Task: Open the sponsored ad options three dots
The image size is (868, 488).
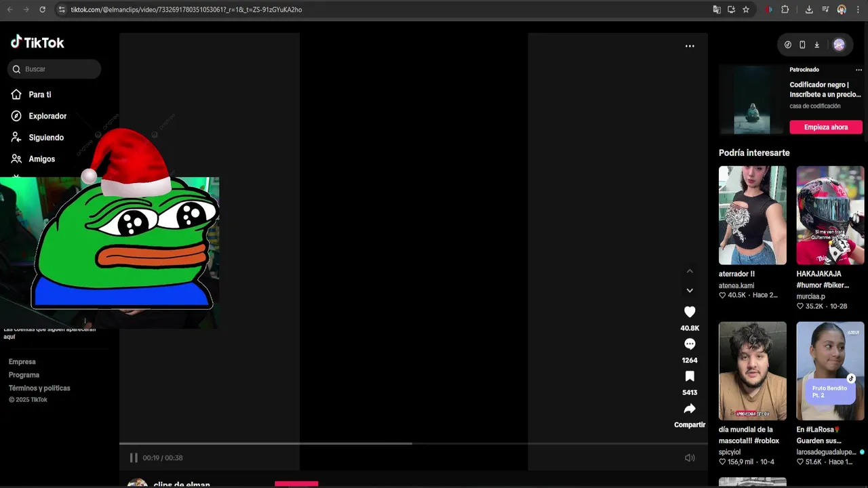Action: coord(859,70)
